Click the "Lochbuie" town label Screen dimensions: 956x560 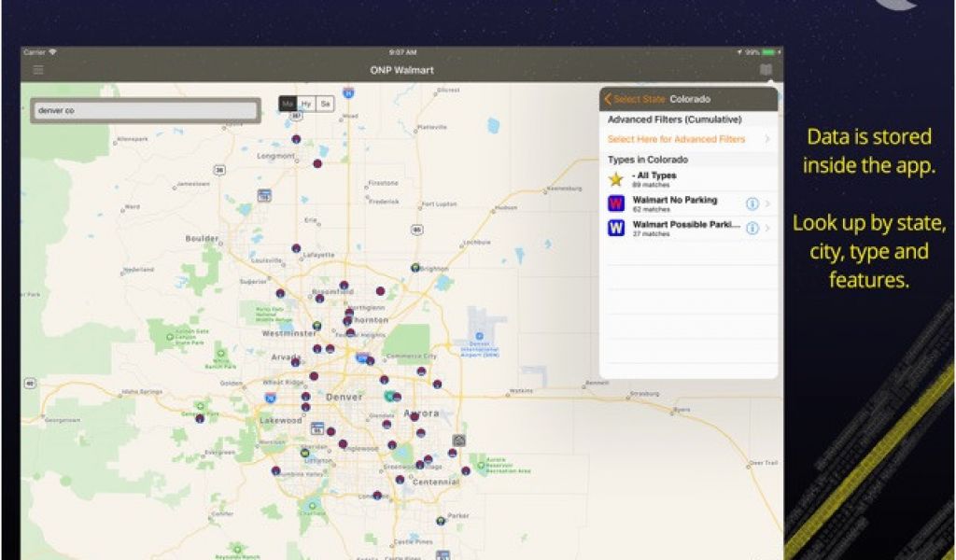point(477,242)
